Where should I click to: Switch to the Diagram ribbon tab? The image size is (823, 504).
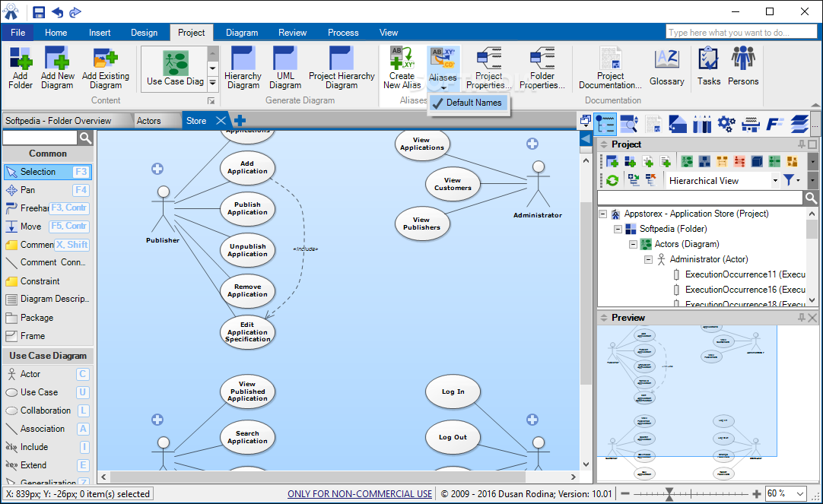(242, 33)
